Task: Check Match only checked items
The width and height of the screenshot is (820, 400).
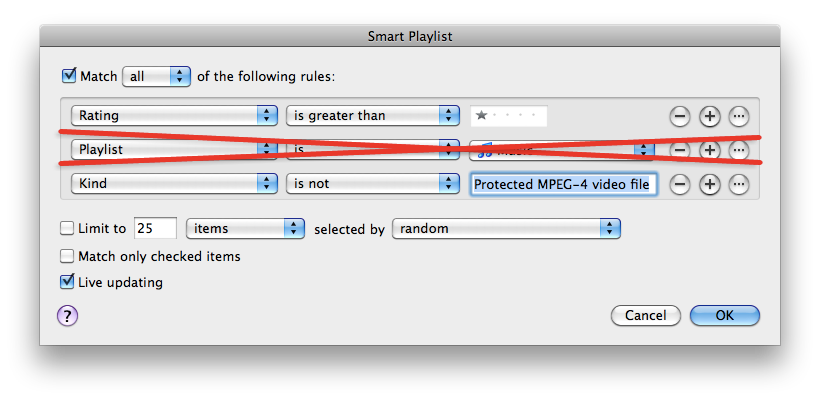Action: (x=67, y=256)
